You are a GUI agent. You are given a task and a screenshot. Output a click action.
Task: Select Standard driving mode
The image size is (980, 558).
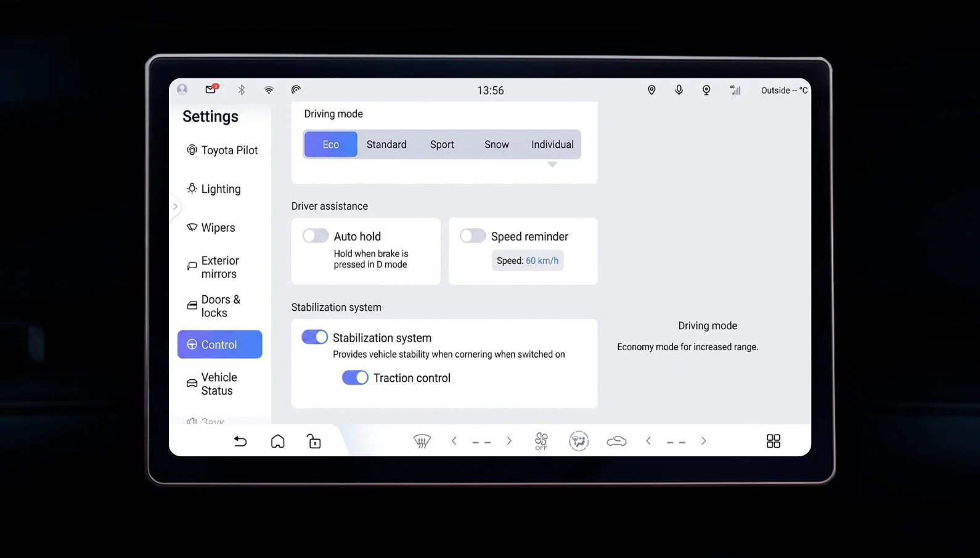386,144
